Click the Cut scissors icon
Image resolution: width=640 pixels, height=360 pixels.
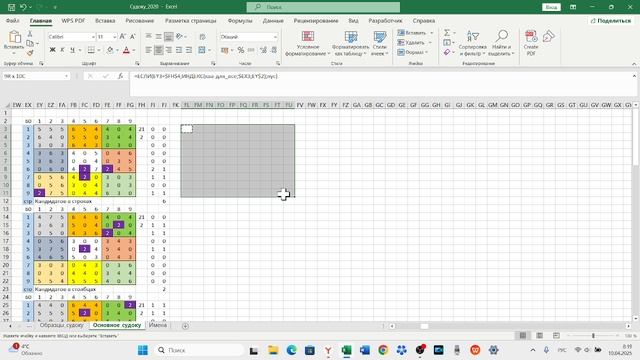pos(30,33)
